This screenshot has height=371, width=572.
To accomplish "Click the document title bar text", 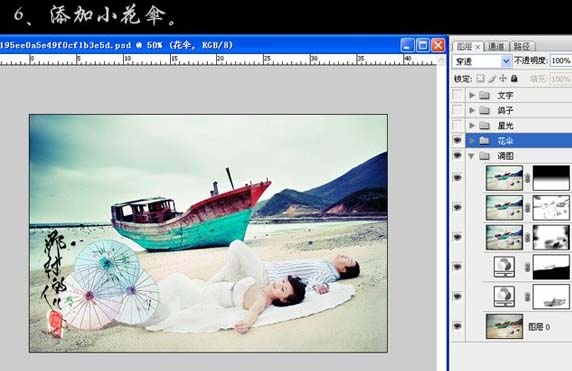I will click(x=116, y=45).
